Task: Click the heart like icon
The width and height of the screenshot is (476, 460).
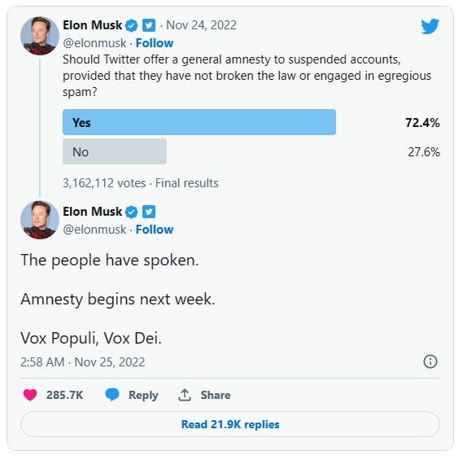Action: [x=30, y=395]
